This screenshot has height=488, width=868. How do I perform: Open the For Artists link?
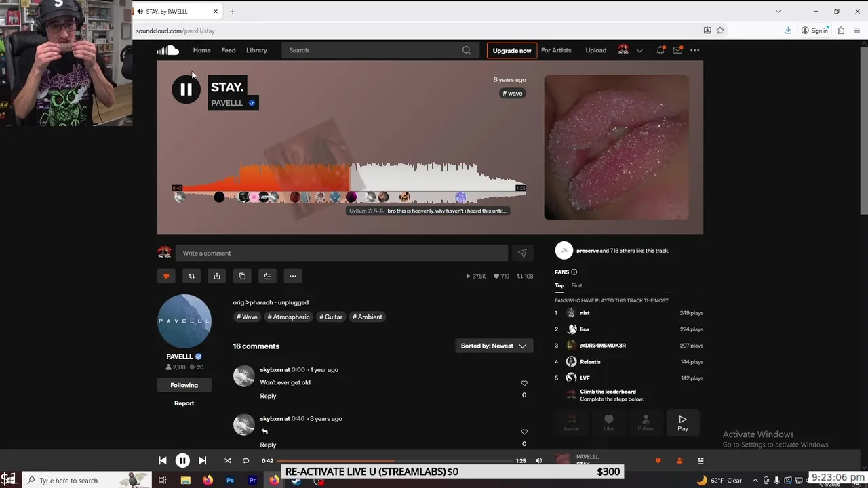pos(556,50)
